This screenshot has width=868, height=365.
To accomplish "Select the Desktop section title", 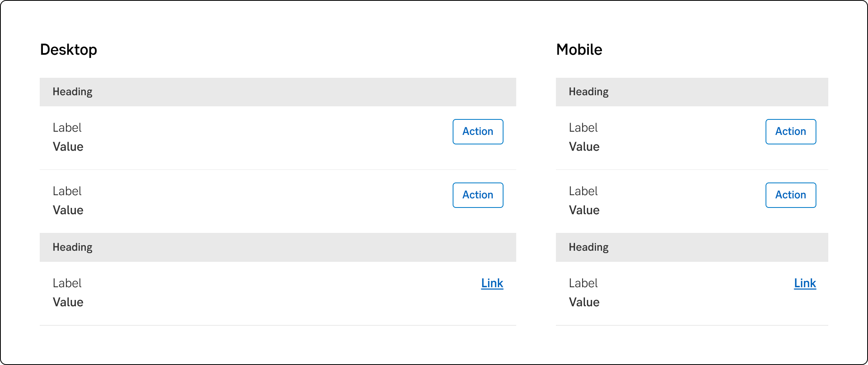I will click(69, 50).
